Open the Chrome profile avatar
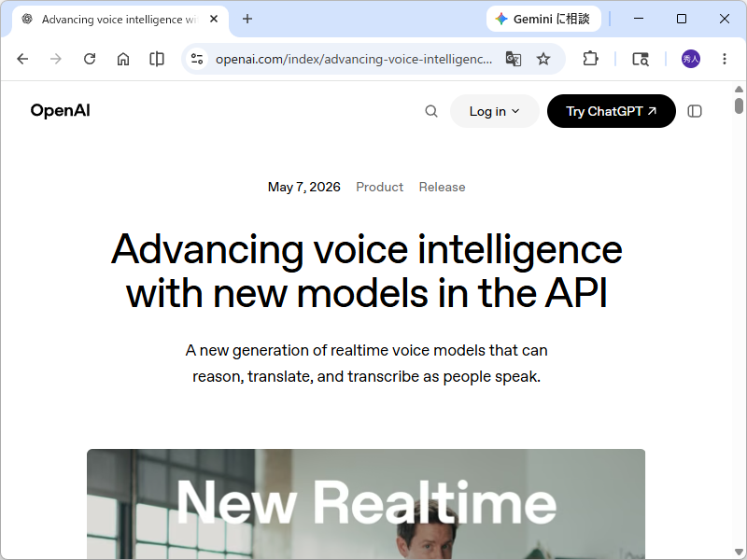The width and height of the screenshot is (747, 560). click(x=691, y=59)
